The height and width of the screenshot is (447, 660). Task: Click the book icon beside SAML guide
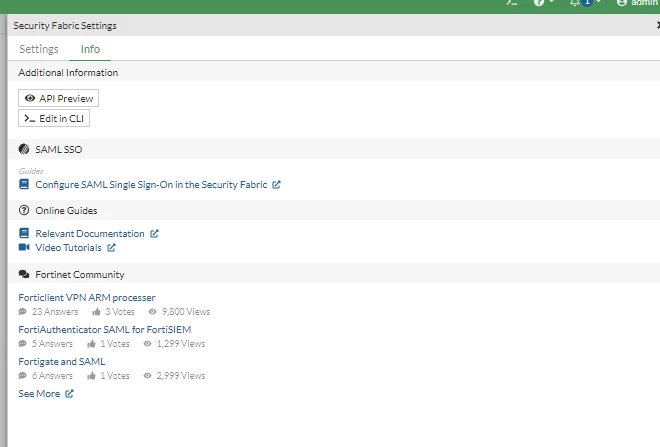[24, 184]
